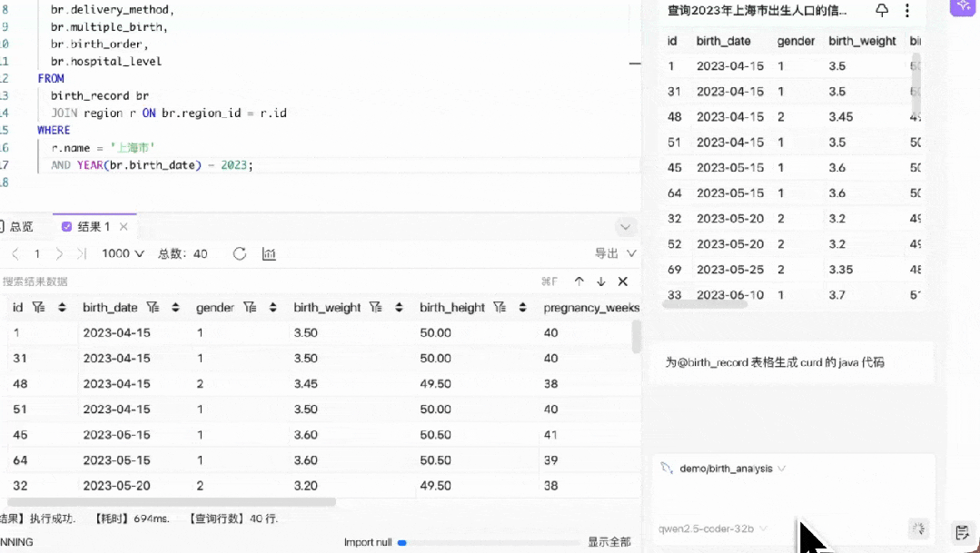Close the result search bar
Image resolution: width=980 pixels, height=553 pixels.
622,281
